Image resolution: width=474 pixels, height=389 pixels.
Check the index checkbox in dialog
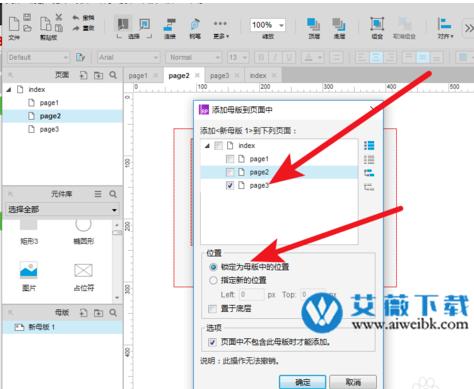(218, 146)
